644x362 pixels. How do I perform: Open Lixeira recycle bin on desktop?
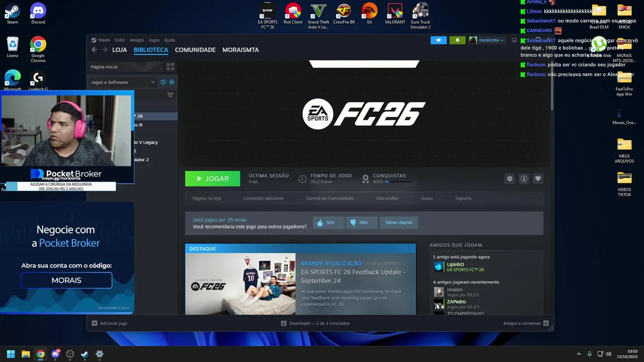tap(13, 47)
